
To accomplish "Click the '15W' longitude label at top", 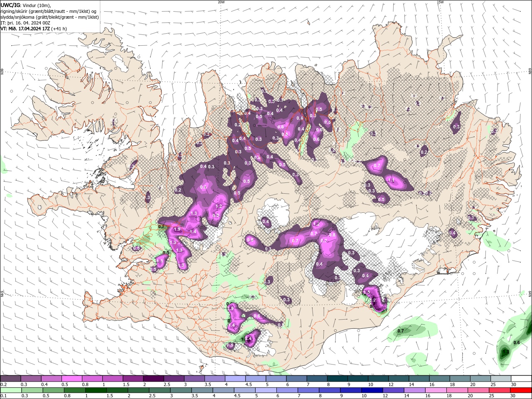I will (x=440, y=2).
